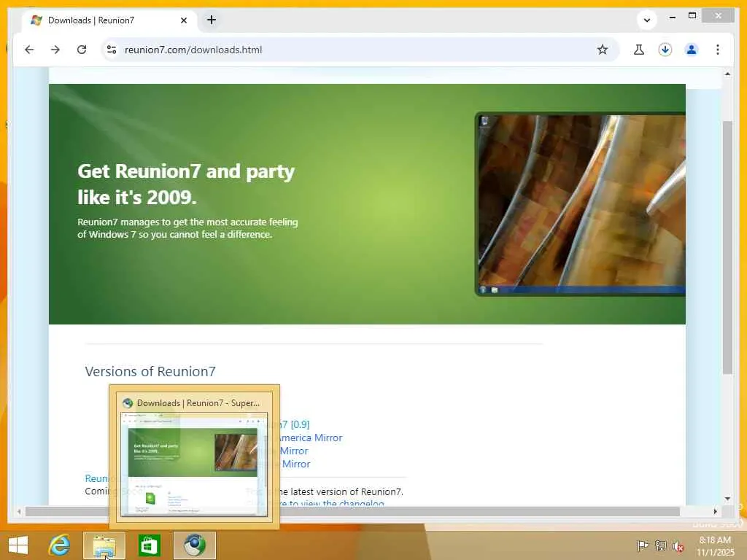Image resolution: width=747 pixels, height=560 pixels.
Task: Click the Windows 7 desktop screenshot in the banner
Action: pos(580,204)
